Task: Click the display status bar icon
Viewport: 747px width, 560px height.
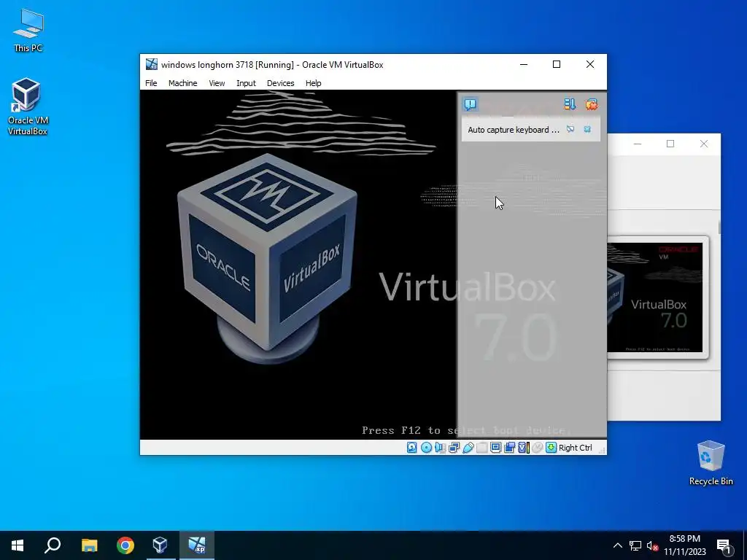Action: tap(495, 448)
